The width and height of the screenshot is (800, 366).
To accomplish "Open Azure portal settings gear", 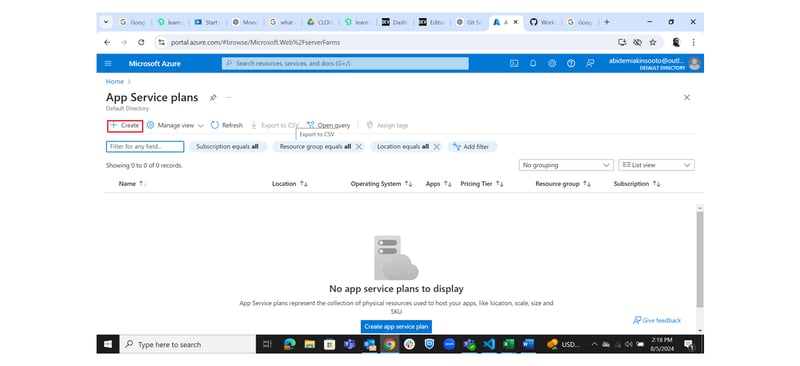I will coord(552,63).
